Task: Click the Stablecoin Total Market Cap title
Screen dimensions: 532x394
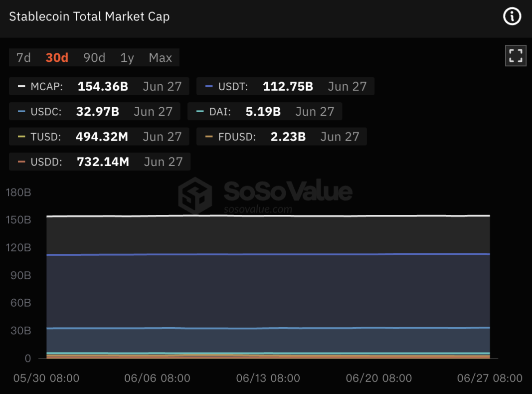Action: 90,16
